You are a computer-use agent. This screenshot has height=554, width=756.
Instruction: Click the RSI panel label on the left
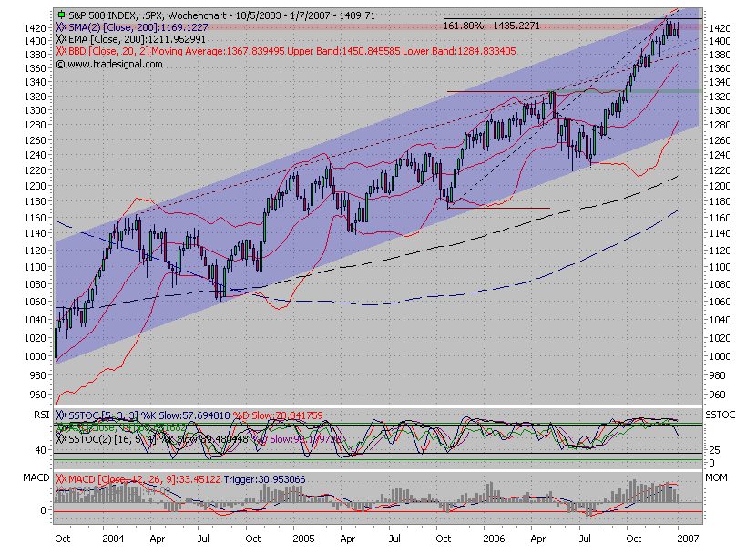click(42, 415)
